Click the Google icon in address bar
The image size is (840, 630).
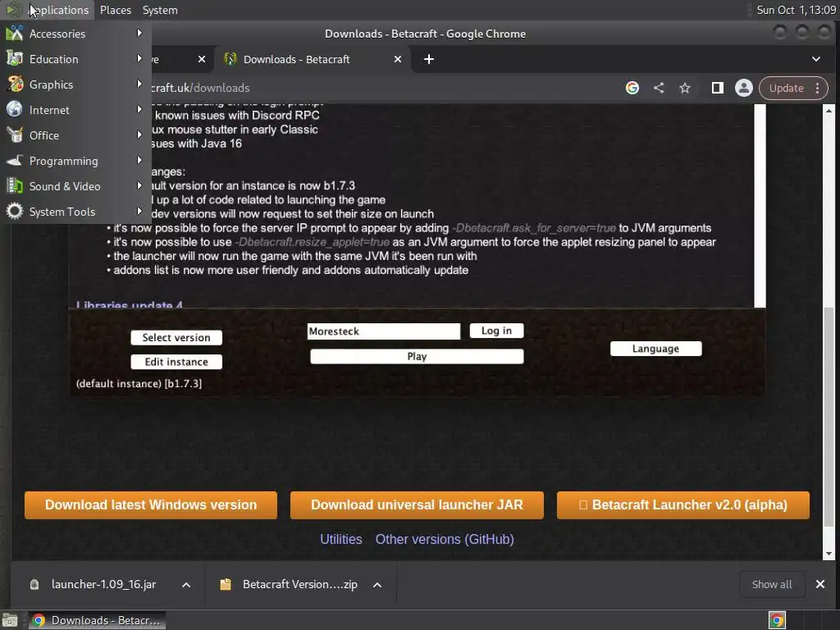point(632,88)
